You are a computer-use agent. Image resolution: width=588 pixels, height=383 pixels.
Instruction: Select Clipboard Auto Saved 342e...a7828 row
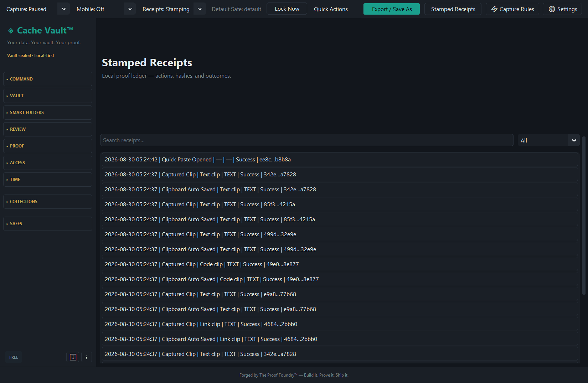tap(340, 190)
